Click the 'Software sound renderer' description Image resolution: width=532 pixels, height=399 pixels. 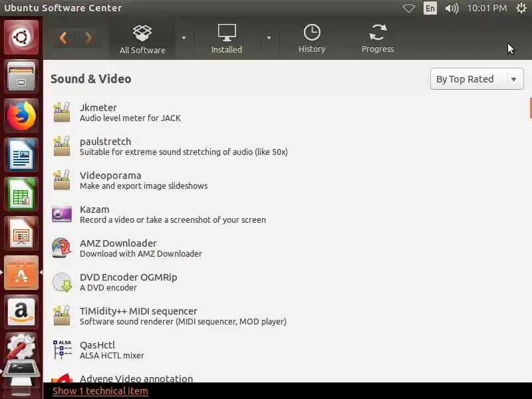click(x=183, y=322)
